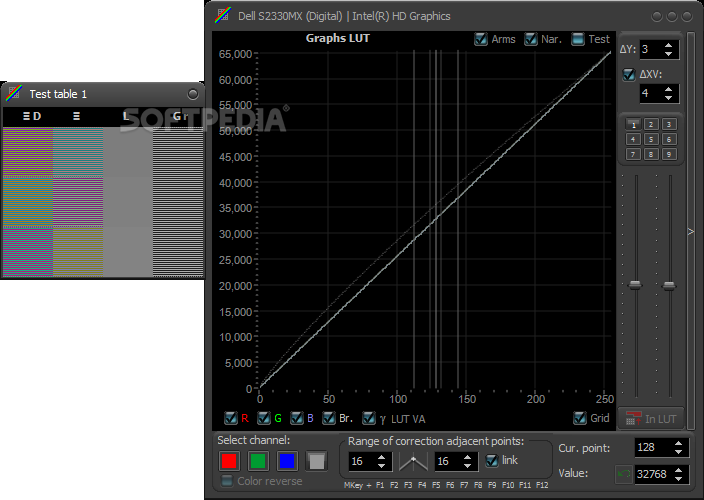The image size is (704, 500).
Task: Toggle the Br. curve checkbox
Action: coord(329,418)
